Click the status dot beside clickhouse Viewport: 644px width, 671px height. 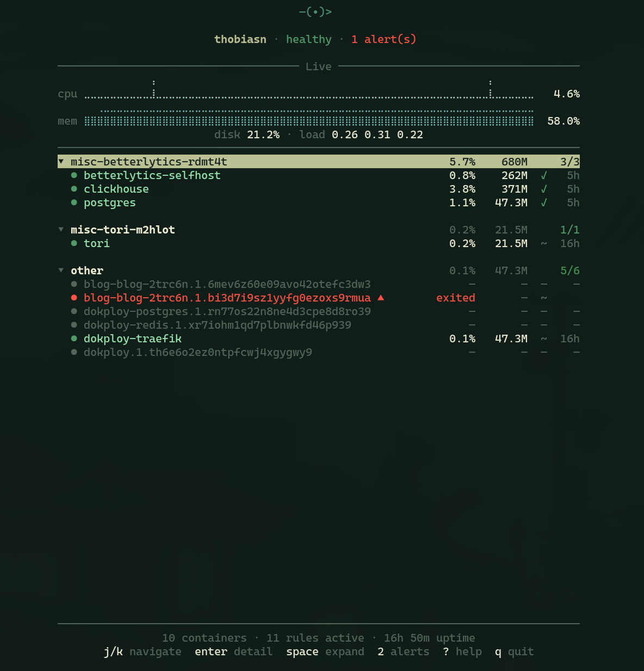click(x=74, y=189)
